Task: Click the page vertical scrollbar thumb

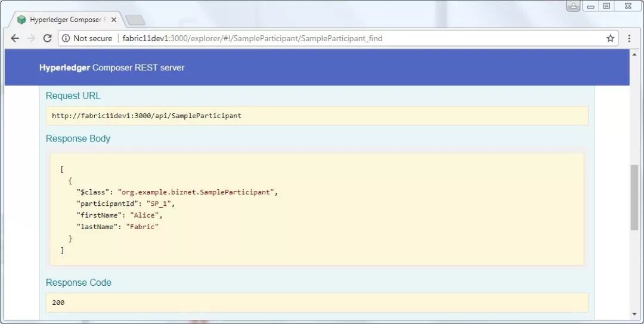Action: tap(634, 198)
